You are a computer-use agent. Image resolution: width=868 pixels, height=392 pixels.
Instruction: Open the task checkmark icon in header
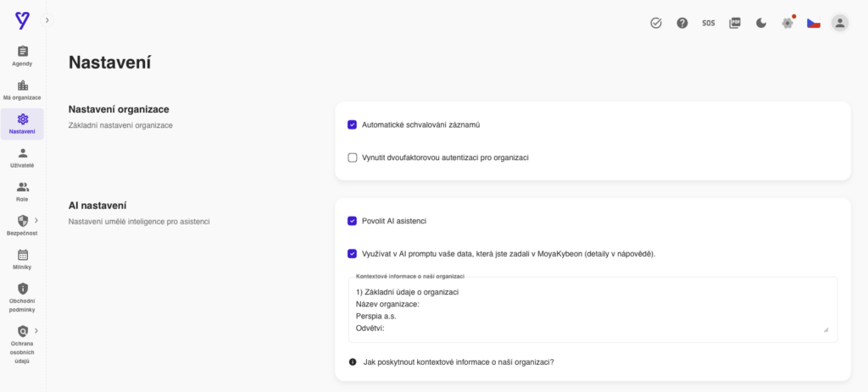(656, 23)
